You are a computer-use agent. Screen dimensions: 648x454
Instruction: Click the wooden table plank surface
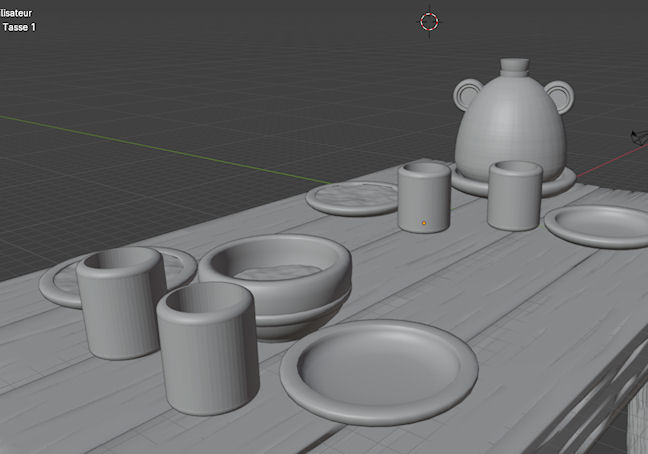tap(520, 300)
